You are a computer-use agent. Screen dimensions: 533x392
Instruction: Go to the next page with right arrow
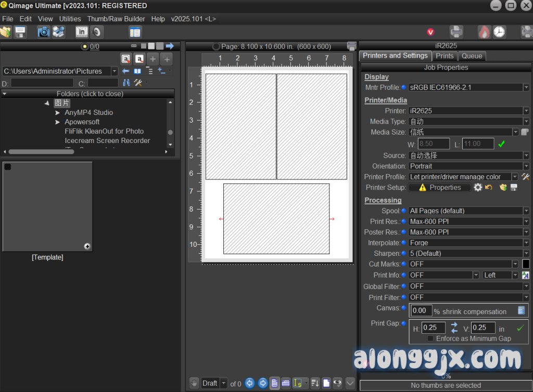coord(262,383)
